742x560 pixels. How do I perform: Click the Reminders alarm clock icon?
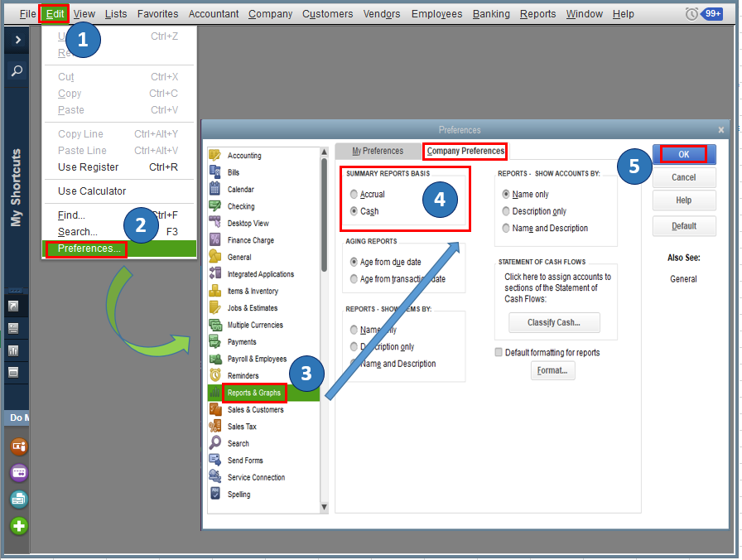(x=214, y=375)
